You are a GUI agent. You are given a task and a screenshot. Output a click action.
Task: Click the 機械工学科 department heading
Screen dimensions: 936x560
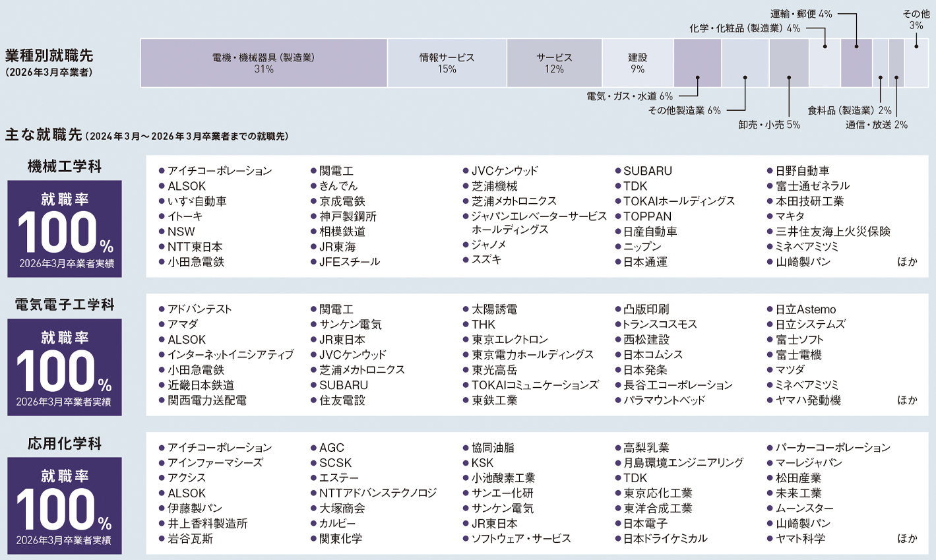65,166
